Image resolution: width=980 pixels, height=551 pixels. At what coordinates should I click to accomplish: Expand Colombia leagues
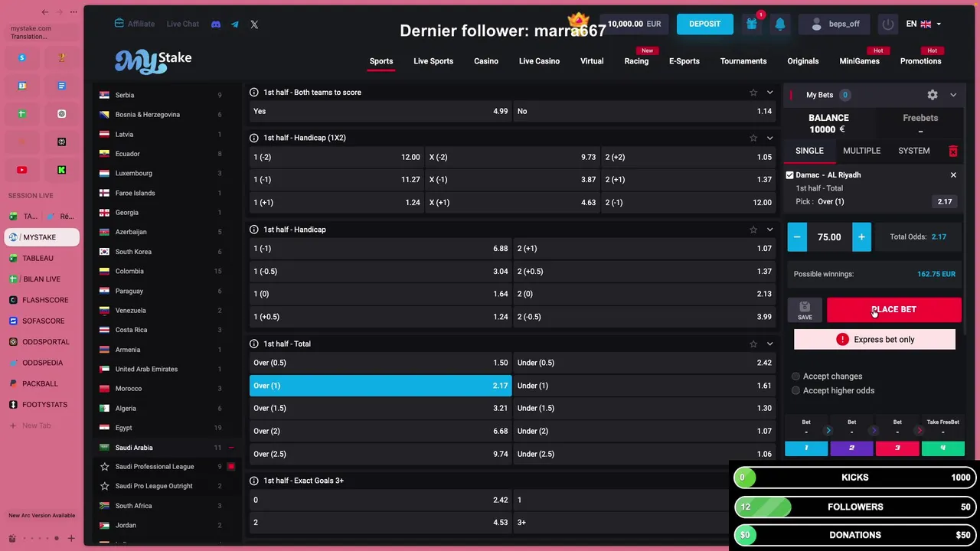tap(165, 271)
